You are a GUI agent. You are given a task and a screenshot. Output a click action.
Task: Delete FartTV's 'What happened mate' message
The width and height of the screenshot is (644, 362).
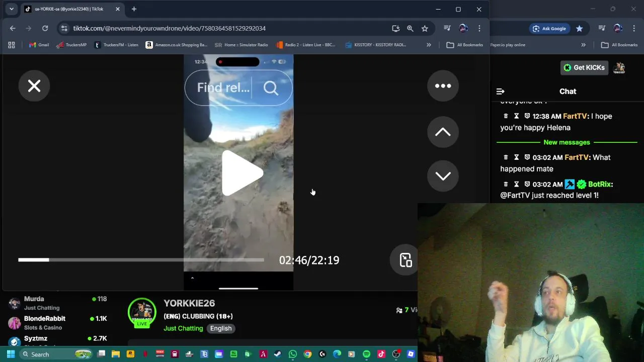506,157
